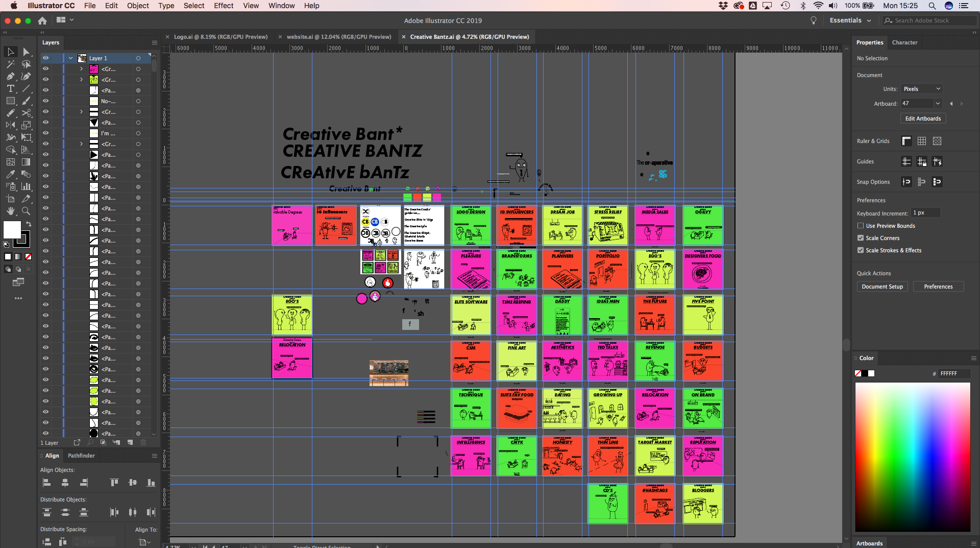This screenshot has height=548, width=980.
Task: Select the Column Graph tool
Action: (27, 186)
